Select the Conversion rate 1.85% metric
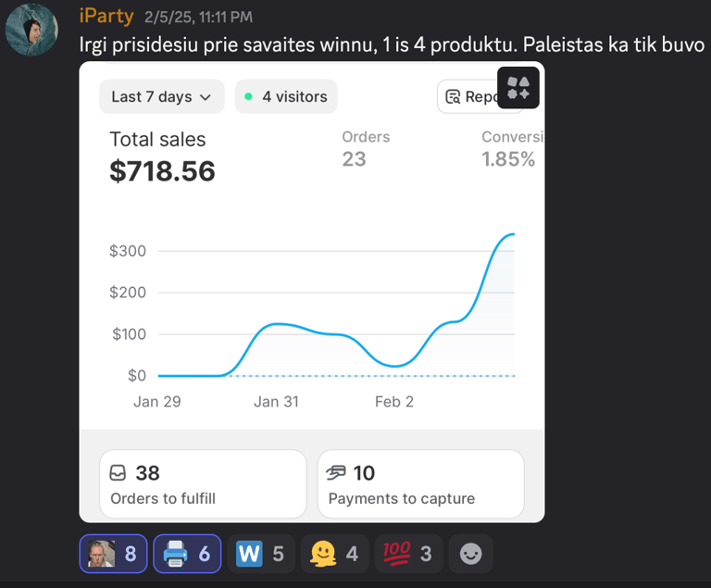This screenshot has width=711, height=588. point(508,149)
